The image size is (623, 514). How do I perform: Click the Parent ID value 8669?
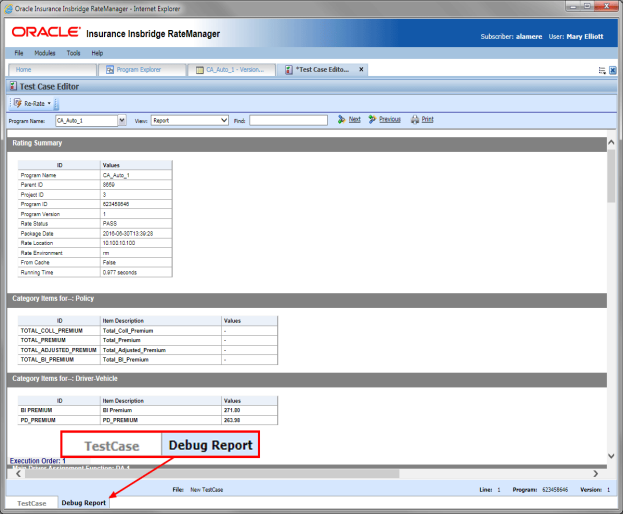(108, 185)
